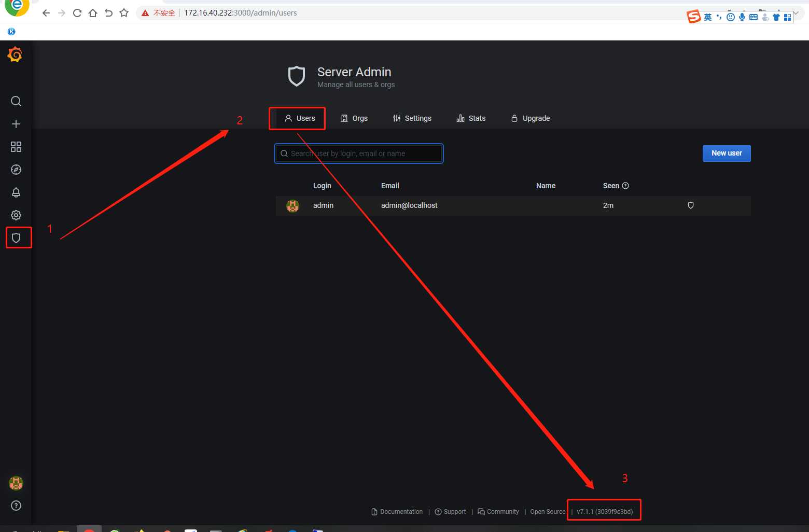Click the Grafana admin shield in admin row
Screen dimensions: 809x532
[x=691, y=205]
